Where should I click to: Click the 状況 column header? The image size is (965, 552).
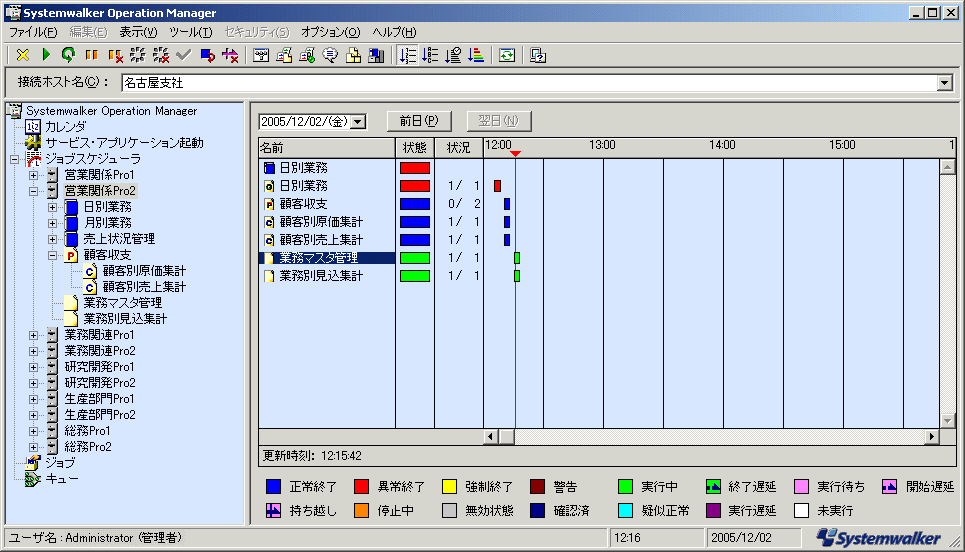[458, 148]
